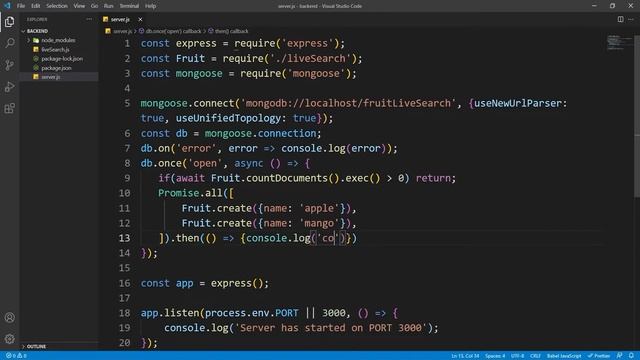640x360 pixels.
Task: Change the CRLF line ending
Action: pyautogui.click(x=535, y=356)
